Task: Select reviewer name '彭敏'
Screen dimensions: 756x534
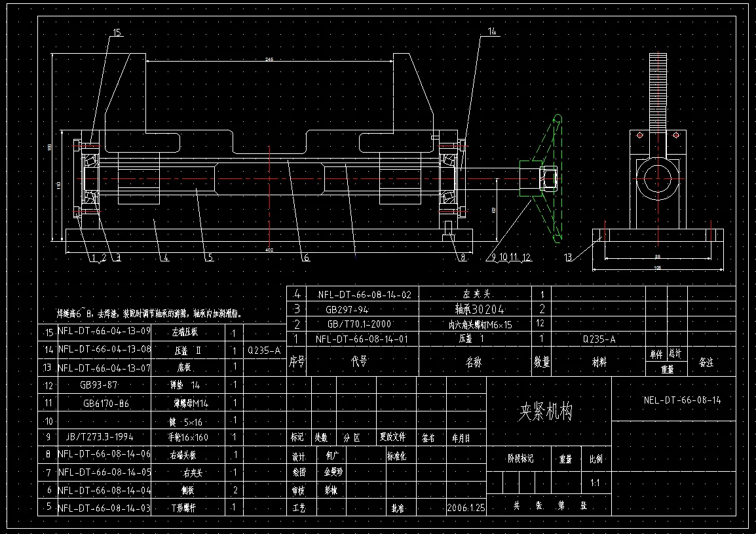Action: (x=331, y=491)
